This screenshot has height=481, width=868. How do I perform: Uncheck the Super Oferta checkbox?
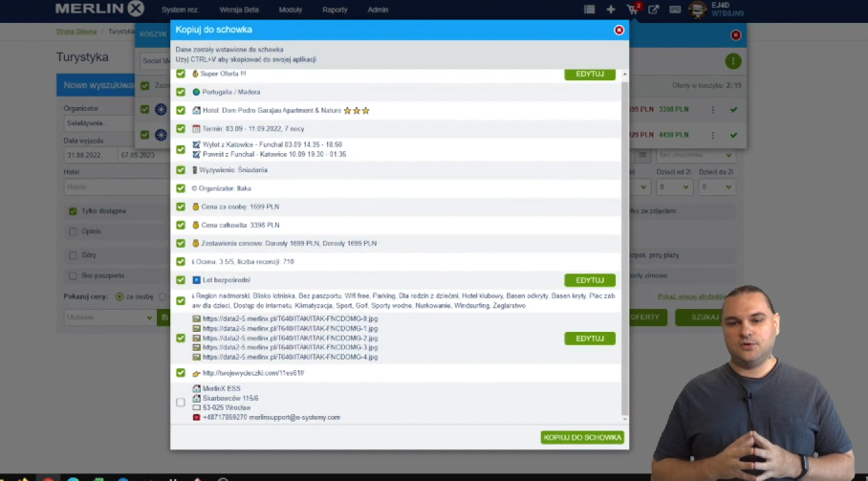coord(181,73)
